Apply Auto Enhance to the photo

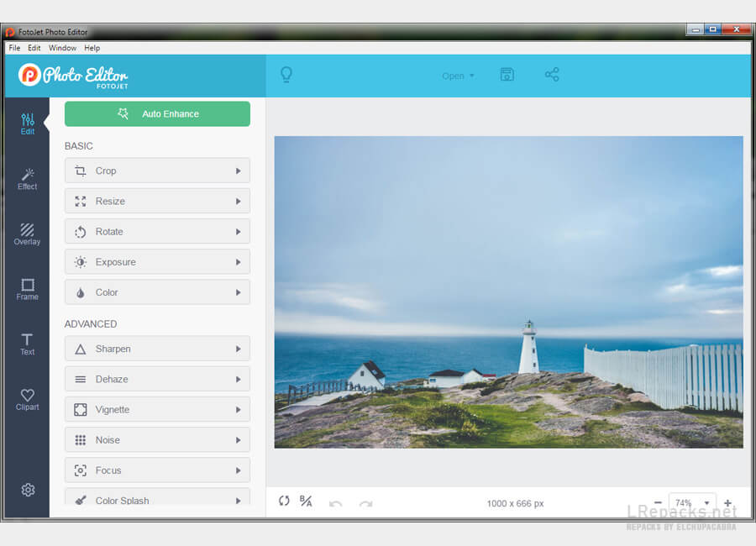157,113
